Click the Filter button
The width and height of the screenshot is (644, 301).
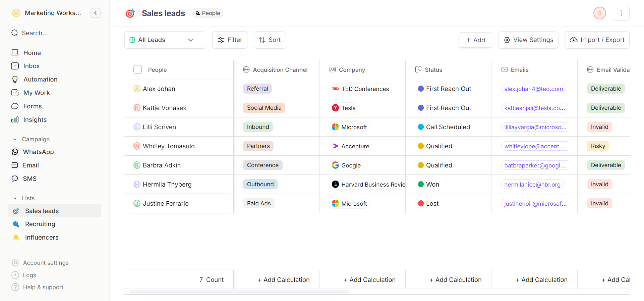coord(230,40)
